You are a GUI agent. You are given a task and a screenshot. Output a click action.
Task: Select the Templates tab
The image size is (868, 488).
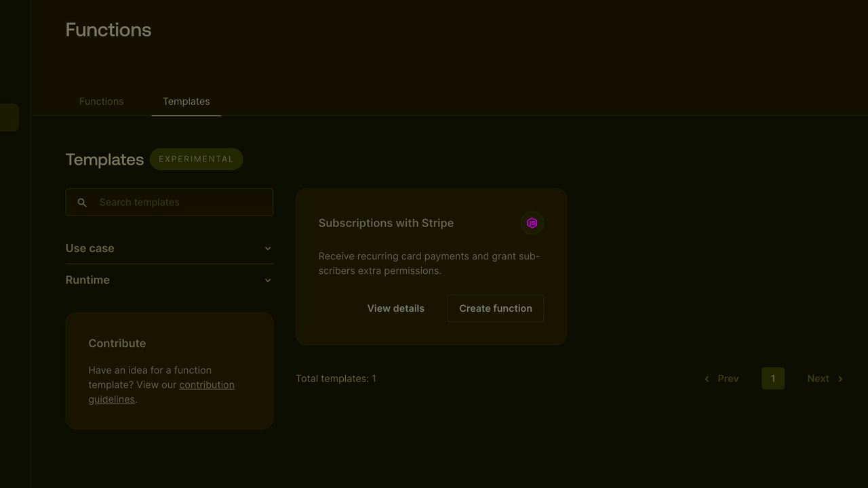point(186,101)
